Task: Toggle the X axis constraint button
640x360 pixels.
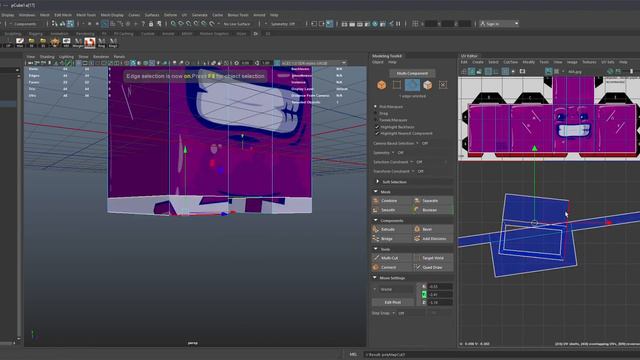Action: coord(424,287)
